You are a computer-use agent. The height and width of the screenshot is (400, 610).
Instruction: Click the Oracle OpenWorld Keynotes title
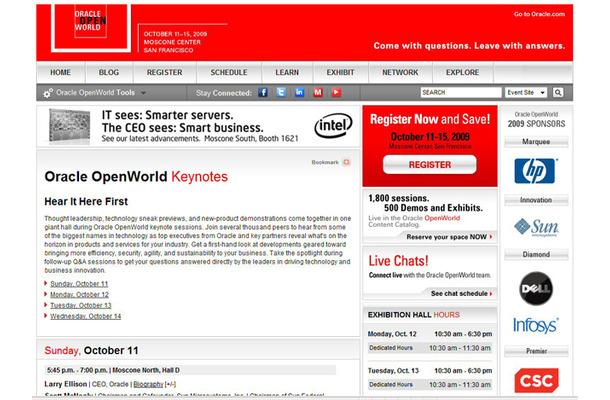tap(136, 177)
